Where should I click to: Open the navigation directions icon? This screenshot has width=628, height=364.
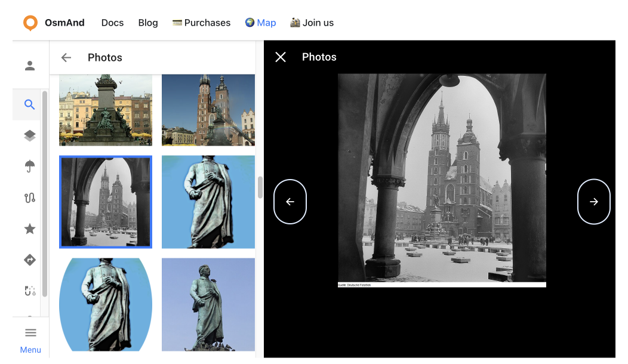click(x=30, y=260)
